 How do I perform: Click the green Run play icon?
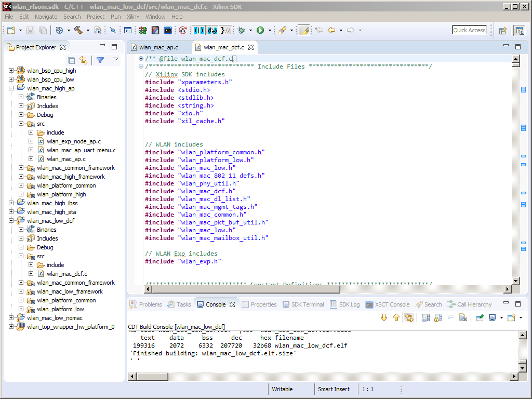pos(260,30)
